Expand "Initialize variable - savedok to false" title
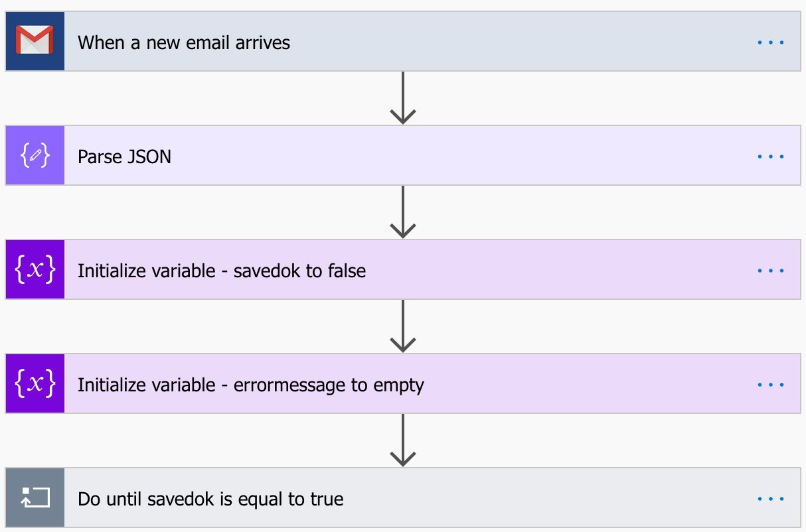Image resolution: width=806 pixels, height=532 pixels. pos(222,271)
